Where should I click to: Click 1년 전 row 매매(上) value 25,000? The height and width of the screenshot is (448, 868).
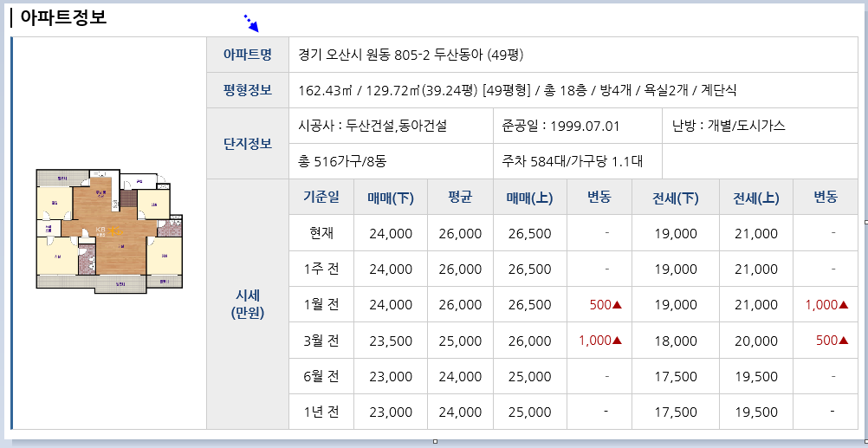coord(530,412)
